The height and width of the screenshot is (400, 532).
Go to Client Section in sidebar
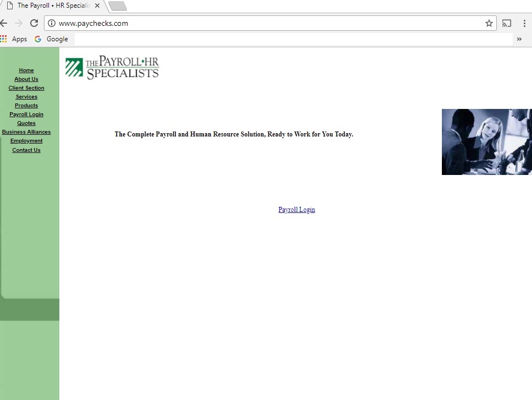coord(26,88)
